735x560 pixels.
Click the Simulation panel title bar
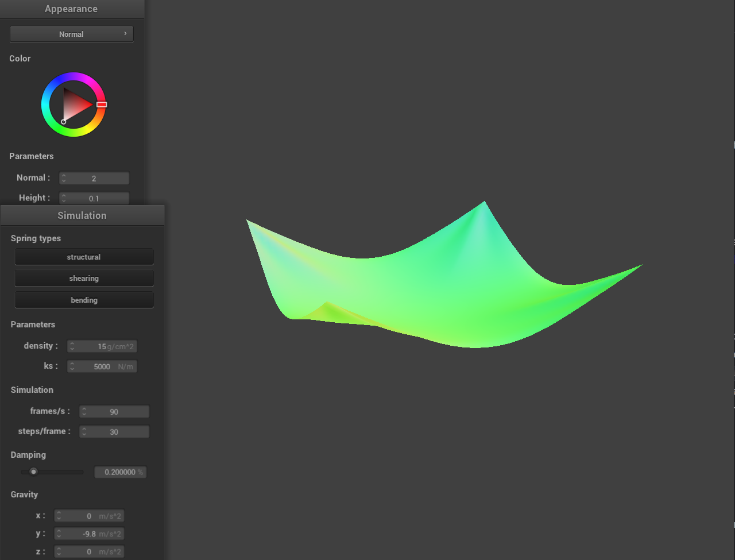82,215
